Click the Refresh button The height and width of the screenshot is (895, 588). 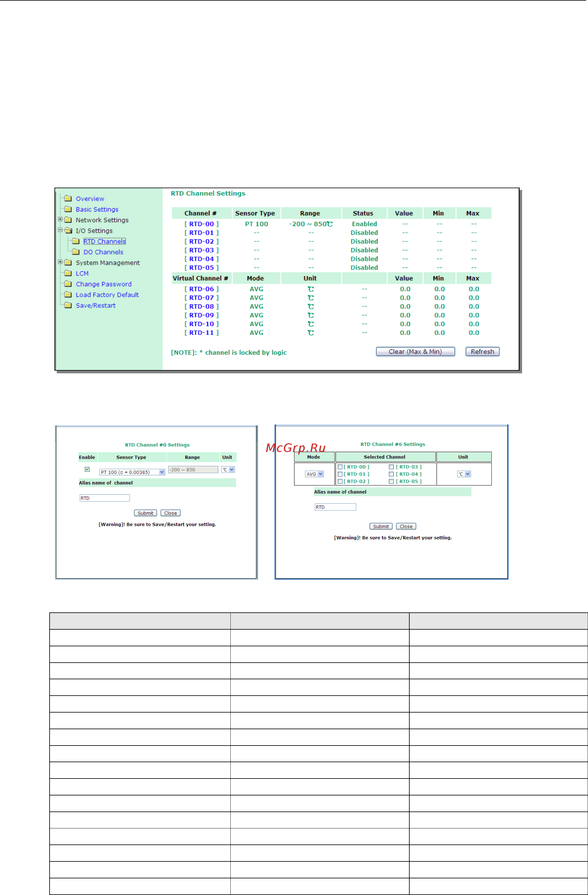click(482, 352)
